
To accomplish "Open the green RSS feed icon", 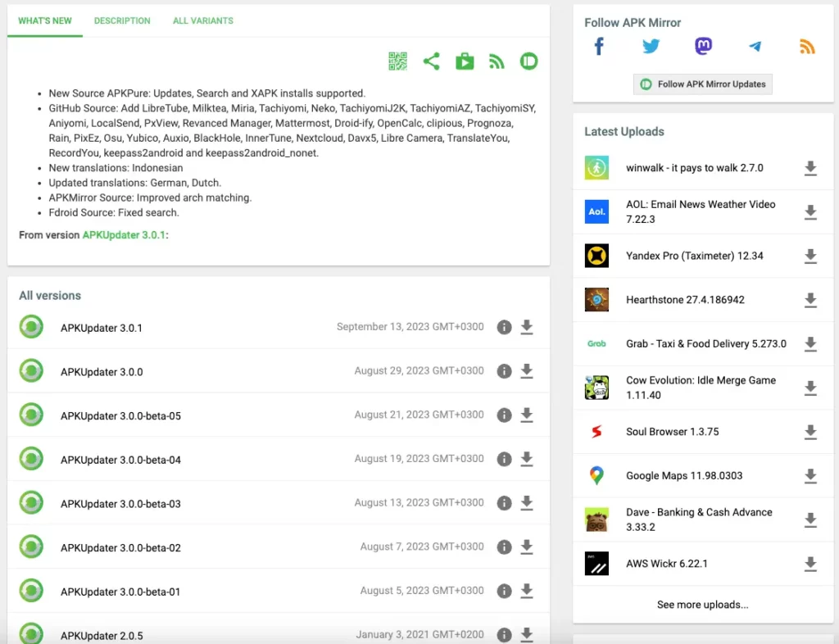I will click(x=497, y=61).
